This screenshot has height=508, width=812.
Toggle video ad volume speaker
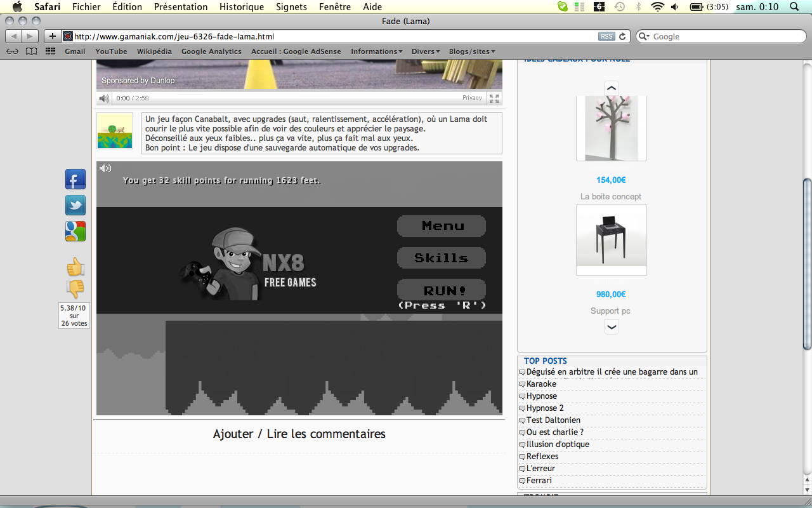pyautogui.click(x=104, y=98)
